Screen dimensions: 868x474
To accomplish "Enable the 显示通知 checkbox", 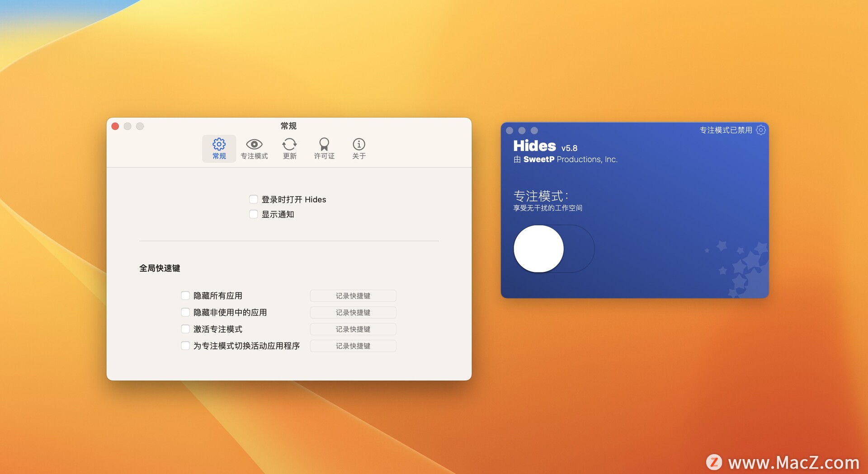I will coord(254,214).
